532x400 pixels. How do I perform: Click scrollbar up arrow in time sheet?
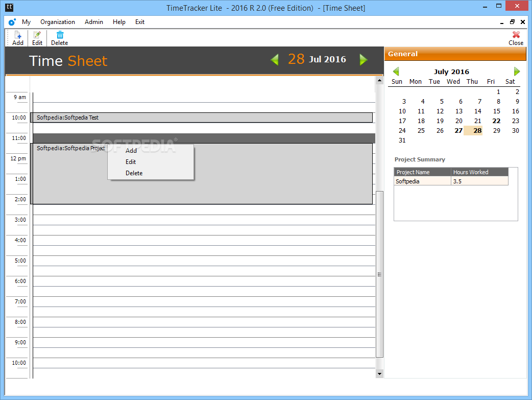[x=379, y=81]
